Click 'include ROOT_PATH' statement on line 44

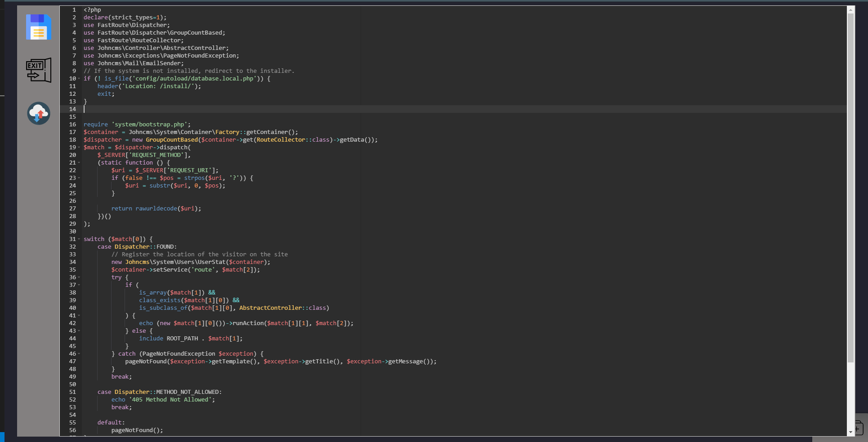click(168, 339)
